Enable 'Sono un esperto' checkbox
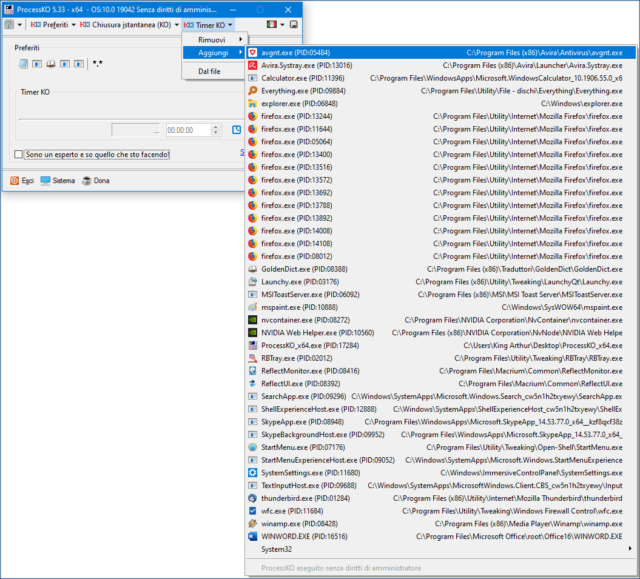Image resolution: width=640 pixels, height=579 pixels. pyautogui.click(x=20, y=154)
